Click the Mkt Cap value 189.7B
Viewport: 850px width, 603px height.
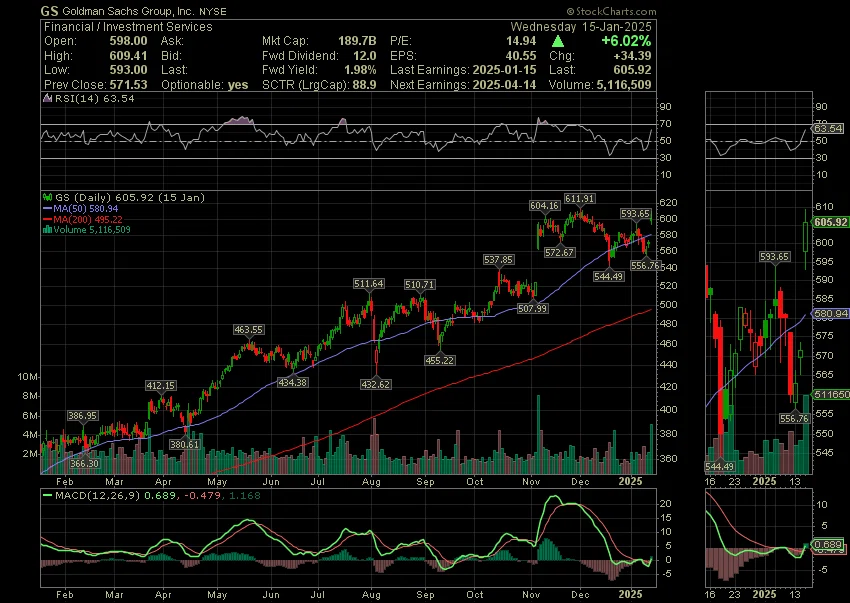tap(357, 41)
